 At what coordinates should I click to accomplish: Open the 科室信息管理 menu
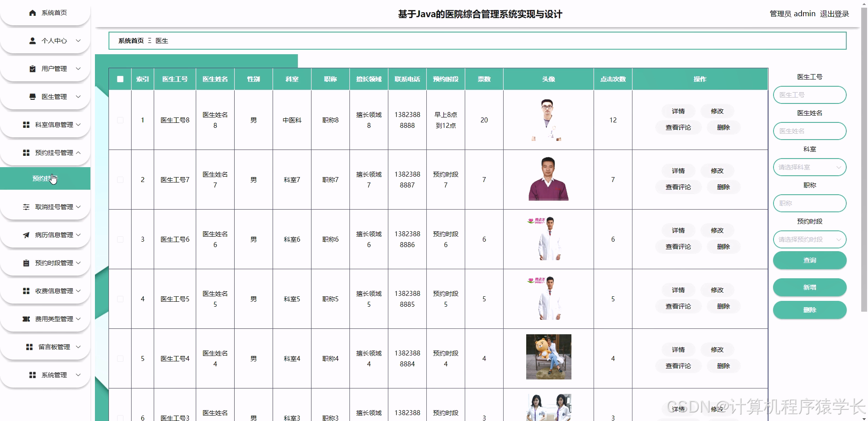[x=45, y=125]
